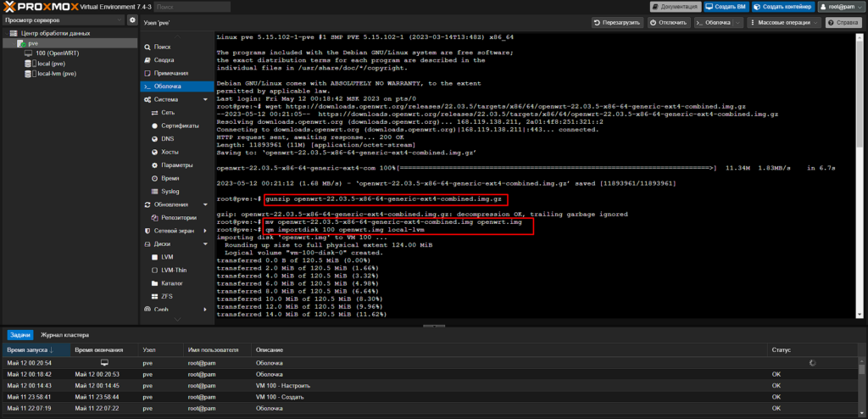Select the Поиск search icon in node menu
868x419 pixels.
147,47
